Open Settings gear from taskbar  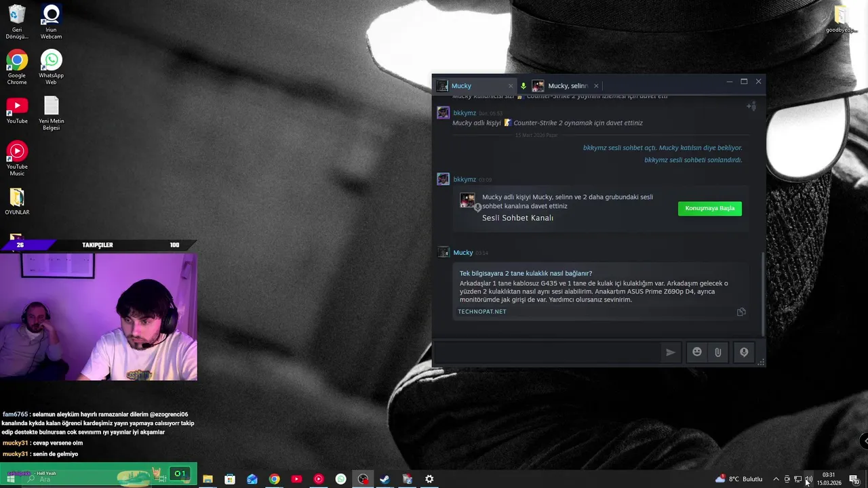coord(429,479)
